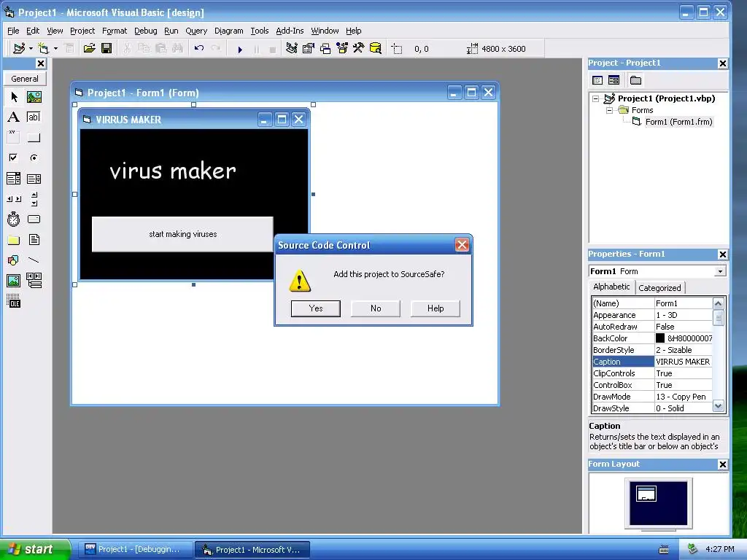
Task: Open the Object Browser toolbar icon
Action: pos(342,49)
